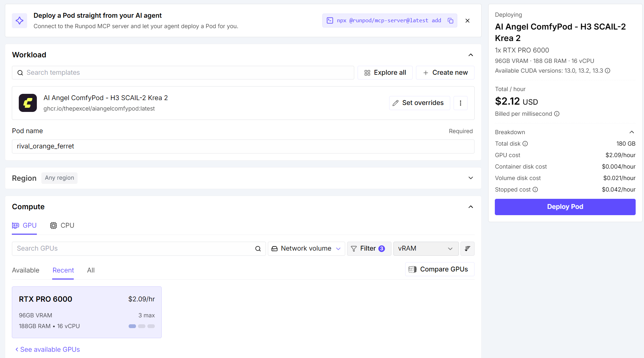
Task: Show CUDA versions info tooltip
Action: click(607, 71)
